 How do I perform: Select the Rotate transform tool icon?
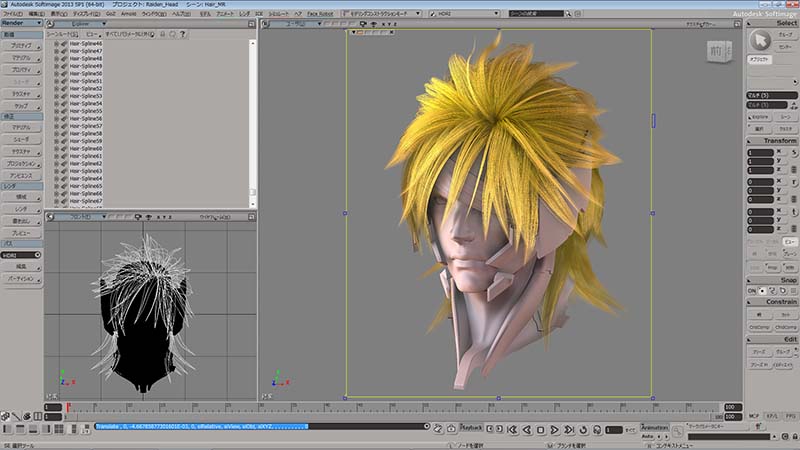(794, 182)
